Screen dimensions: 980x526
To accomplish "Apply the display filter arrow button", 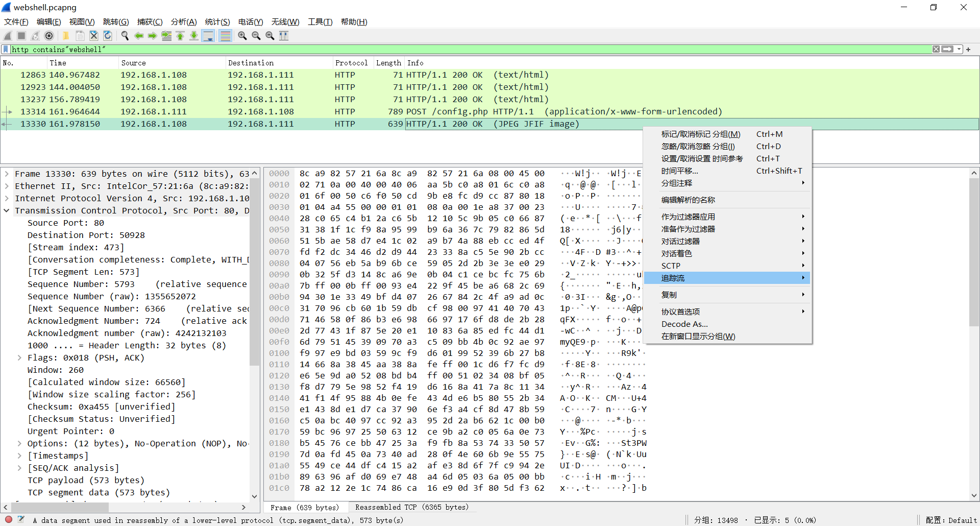I will [x=948, y=49].
